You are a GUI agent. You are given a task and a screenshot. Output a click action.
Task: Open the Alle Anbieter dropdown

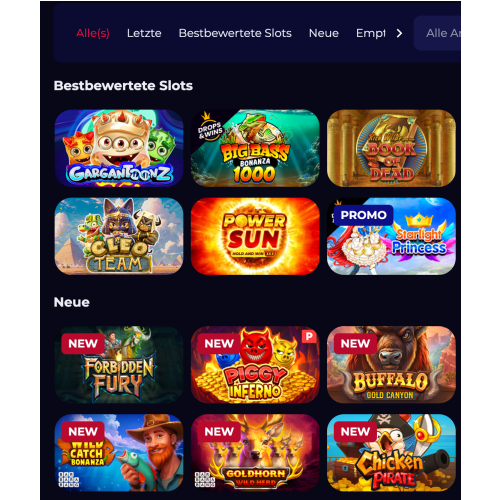(x=437, y=33)
